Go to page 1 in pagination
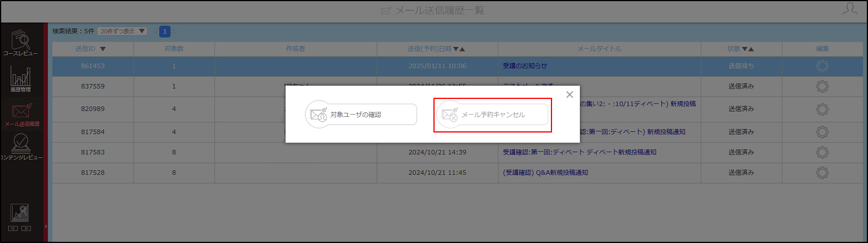Viewport: 868px width, 243px height. click(x=165, y=31)
